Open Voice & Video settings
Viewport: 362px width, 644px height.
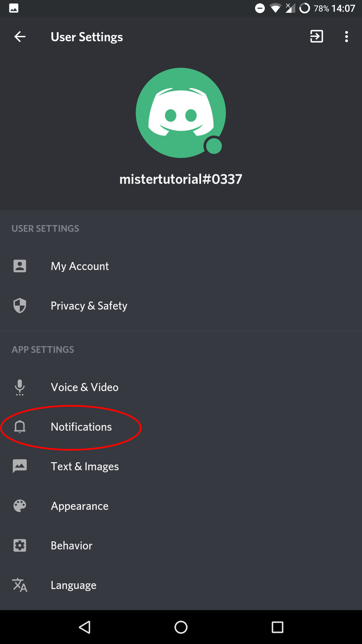click(x=181, y=387)
